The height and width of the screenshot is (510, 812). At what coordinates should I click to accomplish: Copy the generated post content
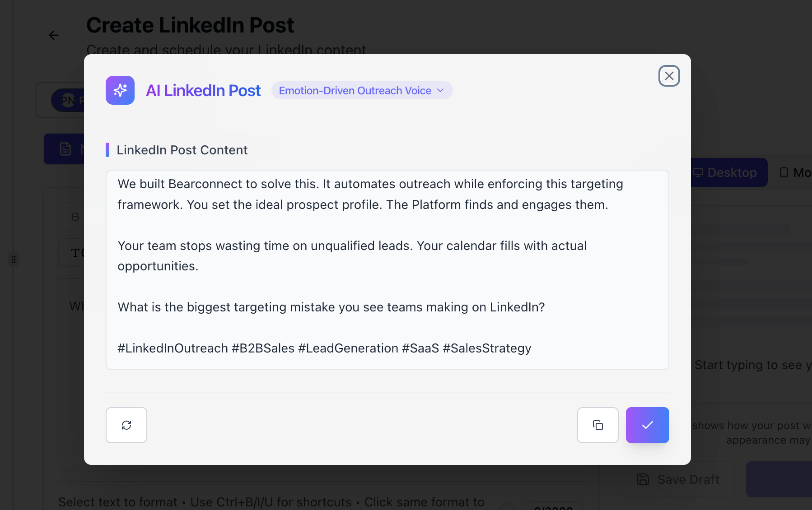click(597, 425)
